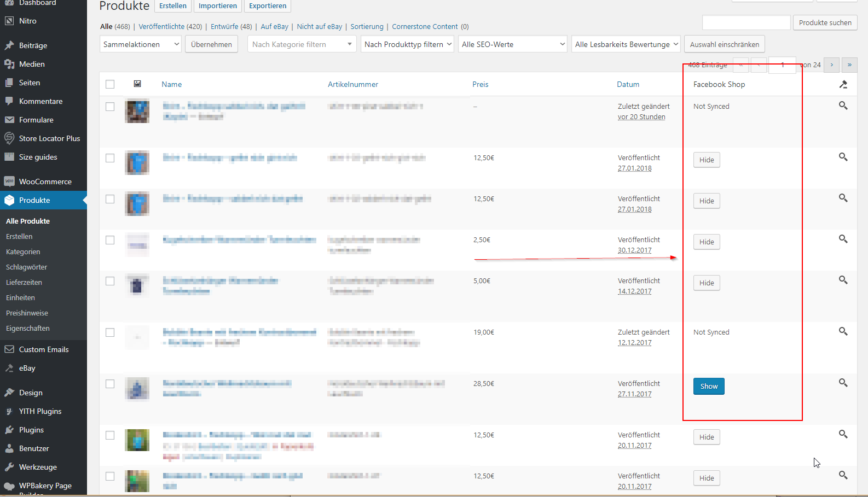Image resolution: width=868 pixels, height=497 pixels.
Task: Open Medien via its media icon
Action: [x=9, y=64]
